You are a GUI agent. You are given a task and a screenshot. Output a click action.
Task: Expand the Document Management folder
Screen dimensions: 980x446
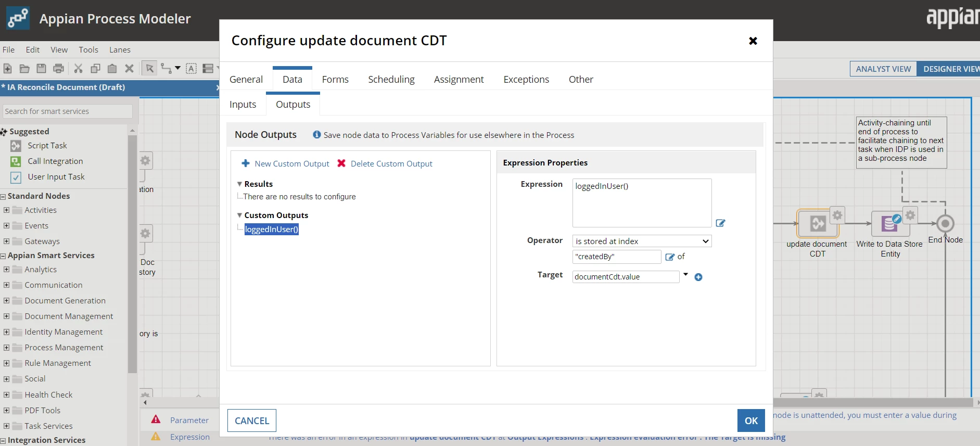(6, 316)
